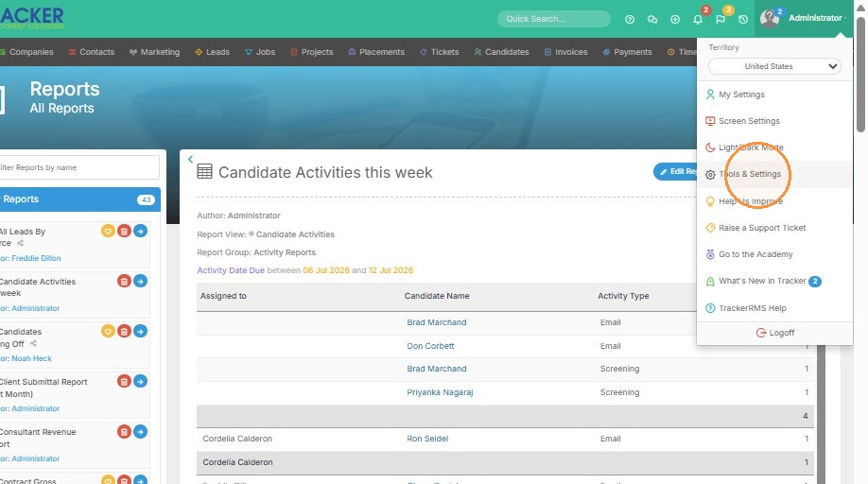The image size is (868, 484).
Task: Expand the Administrator user menu
Action: point(804,18)
